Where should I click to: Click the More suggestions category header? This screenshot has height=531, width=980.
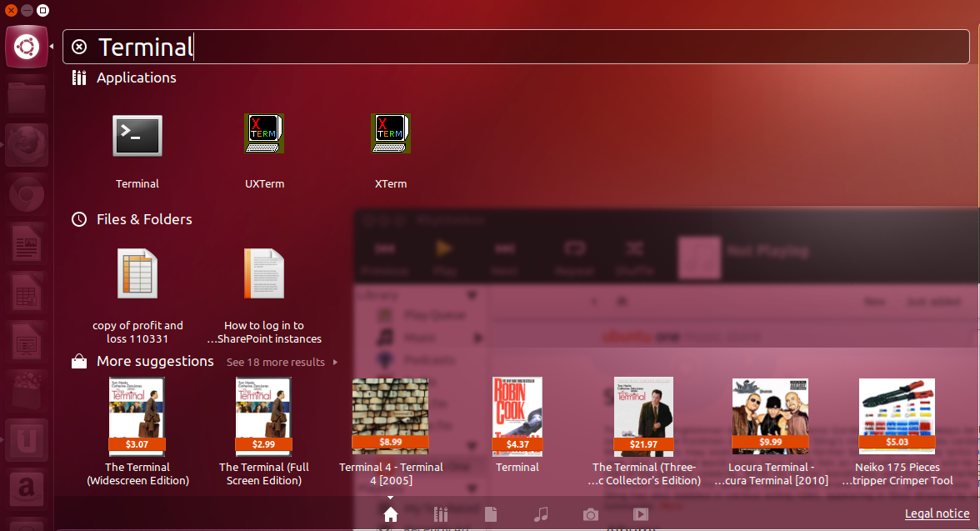(155, 362)
